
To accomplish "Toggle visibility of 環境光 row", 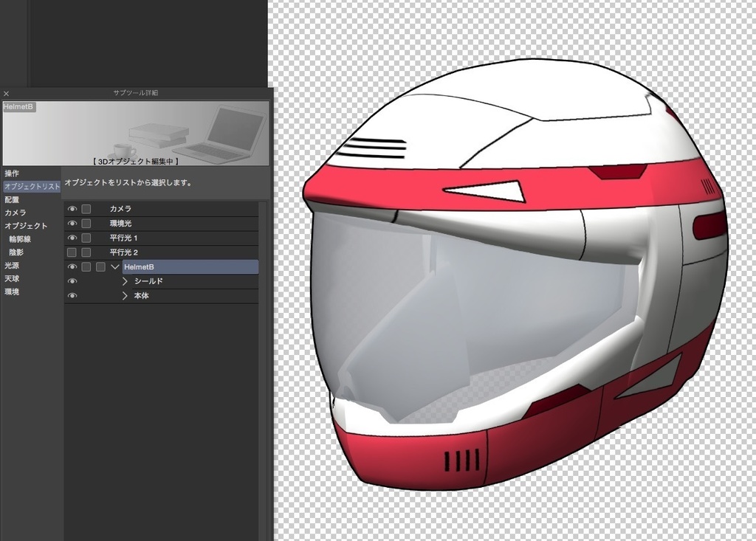I will [72, 223].
